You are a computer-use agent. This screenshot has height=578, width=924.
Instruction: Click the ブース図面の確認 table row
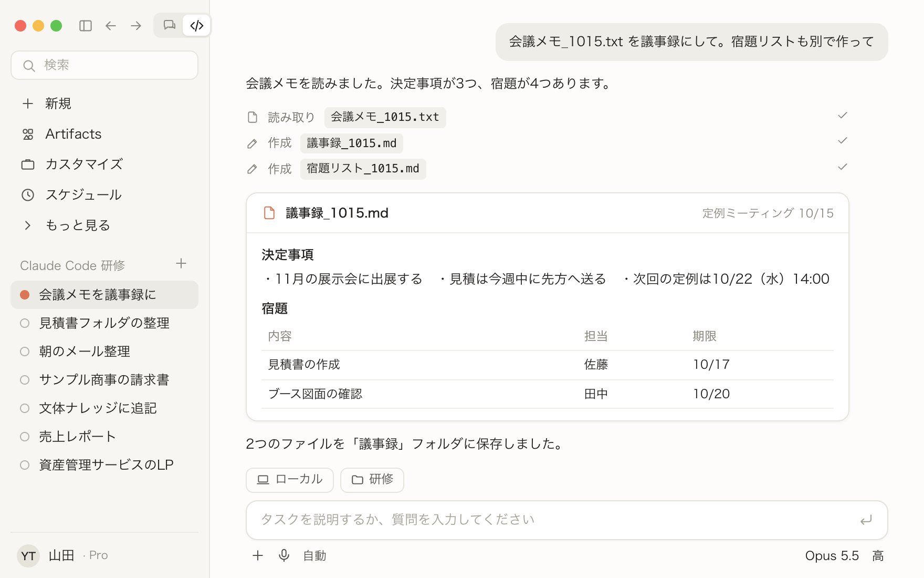pyautogui.click(x=548, y=394)
